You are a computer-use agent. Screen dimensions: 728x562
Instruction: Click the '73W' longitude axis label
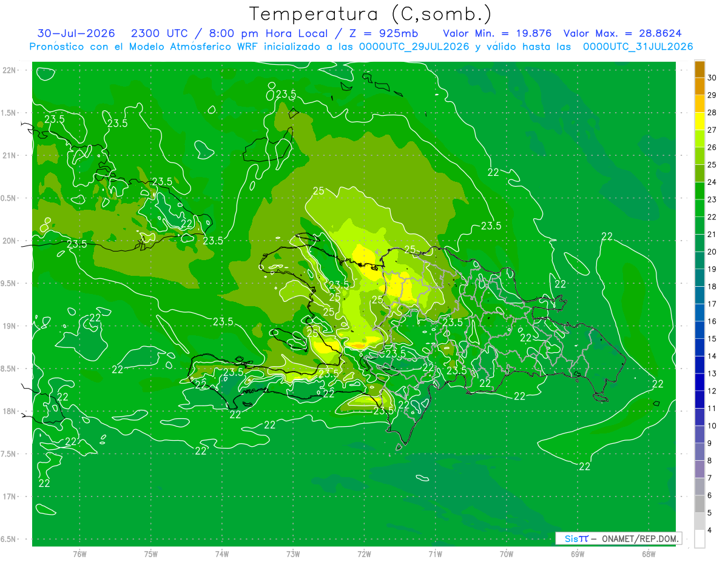[293, 554]
